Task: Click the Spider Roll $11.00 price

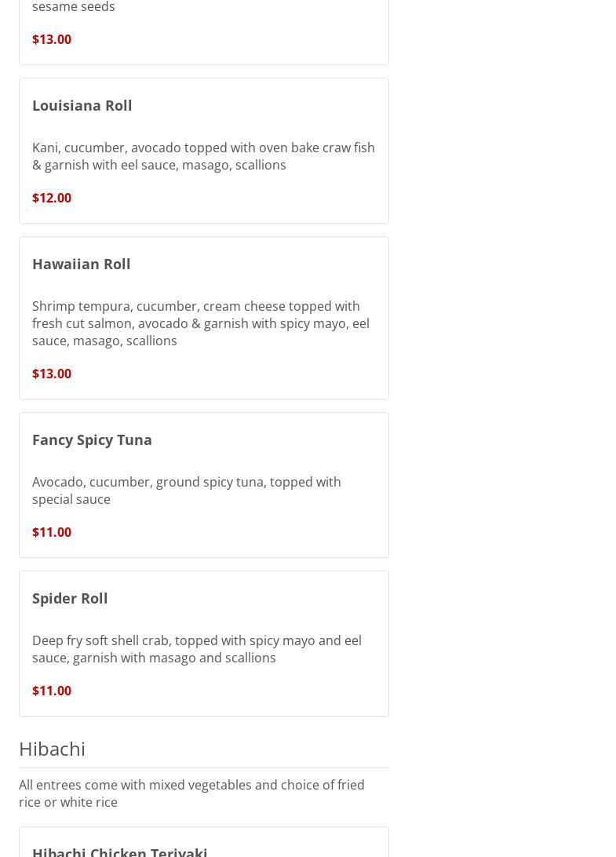Action: [x=52, y=691]
